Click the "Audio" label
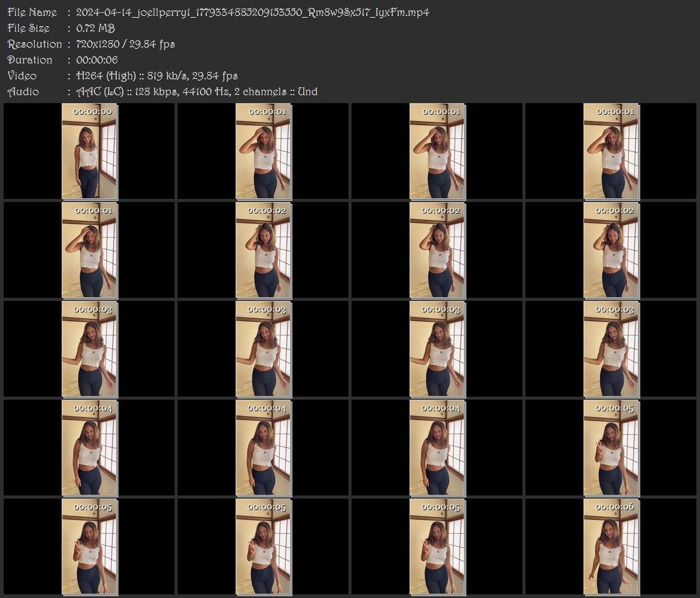Screen dimensions: 700x598 23,92
